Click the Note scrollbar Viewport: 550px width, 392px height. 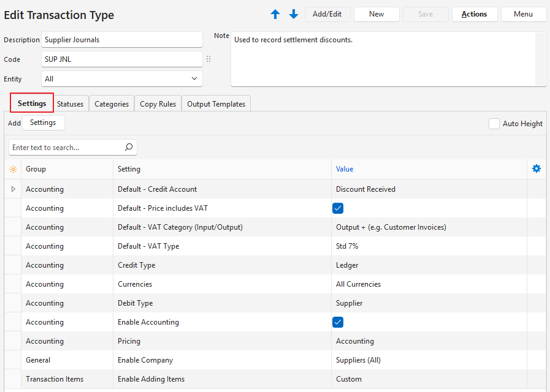coord(540,59)
